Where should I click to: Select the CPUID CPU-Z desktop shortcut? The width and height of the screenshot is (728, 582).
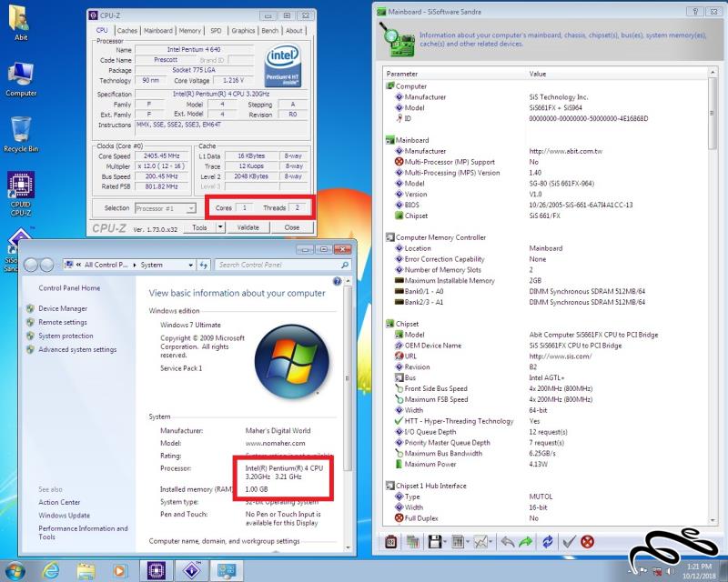pyautogui.click(x=20, y=194)
